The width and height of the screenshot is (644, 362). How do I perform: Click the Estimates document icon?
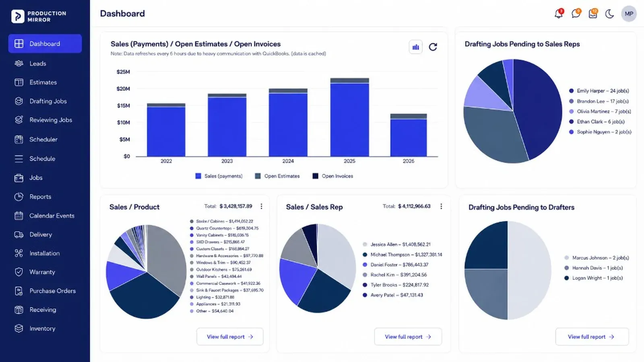(x=19, y=82)
